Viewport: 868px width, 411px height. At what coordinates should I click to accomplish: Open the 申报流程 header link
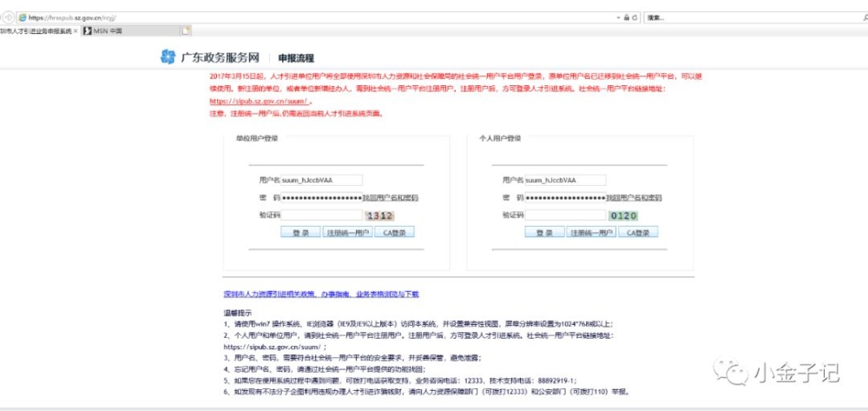tap(296, 58)
